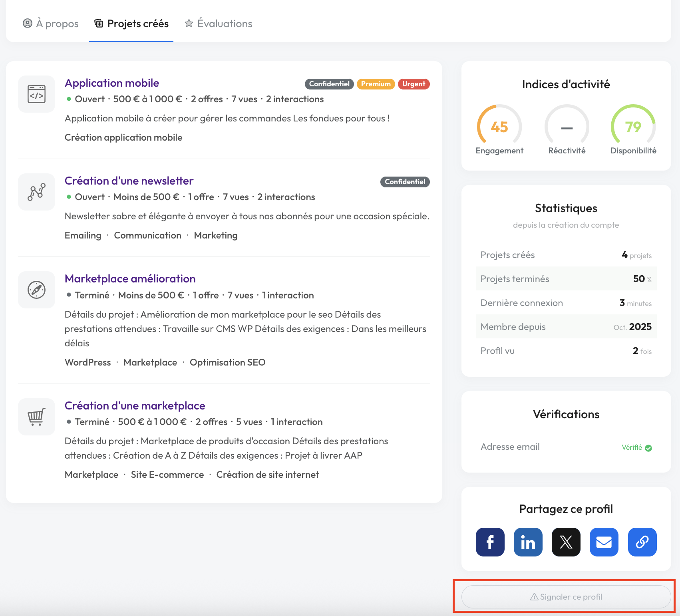This screenshot has height=616, width=680.
Task: Click the Disponibilité gauge showing 79
Action: pos(633,127)
